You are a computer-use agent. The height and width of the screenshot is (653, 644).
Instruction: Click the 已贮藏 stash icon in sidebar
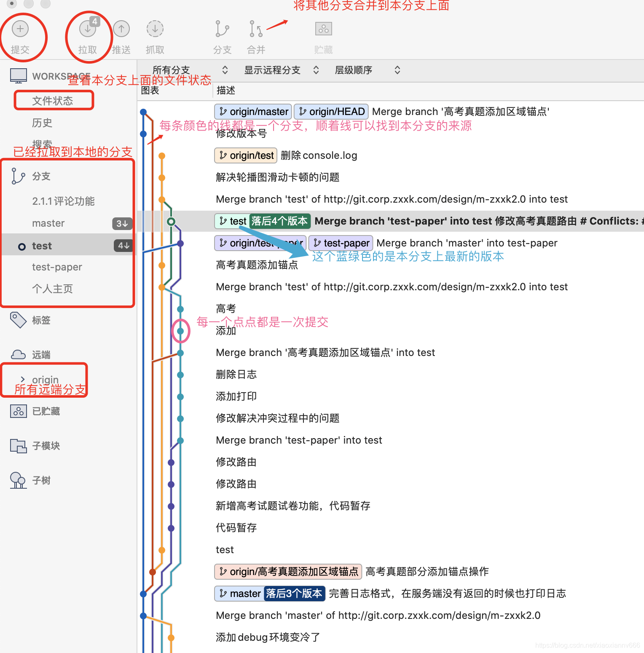coord(19,411)
